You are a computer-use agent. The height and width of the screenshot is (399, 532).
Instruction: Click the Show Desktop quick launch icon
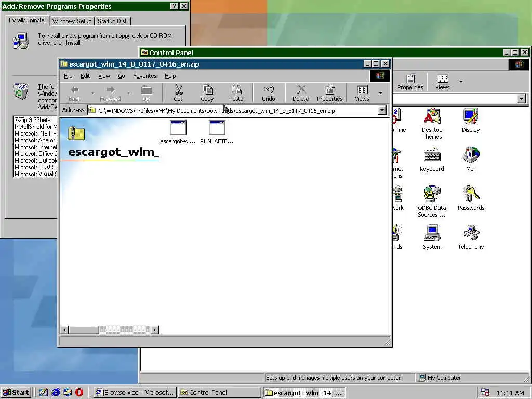point(44,393)
